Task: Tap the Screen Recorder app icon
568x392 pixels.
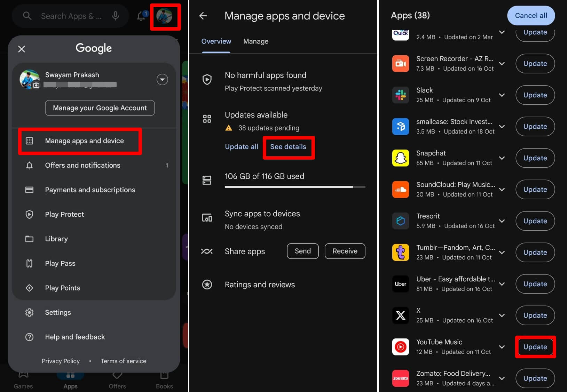Action: (x=401, y=64)
